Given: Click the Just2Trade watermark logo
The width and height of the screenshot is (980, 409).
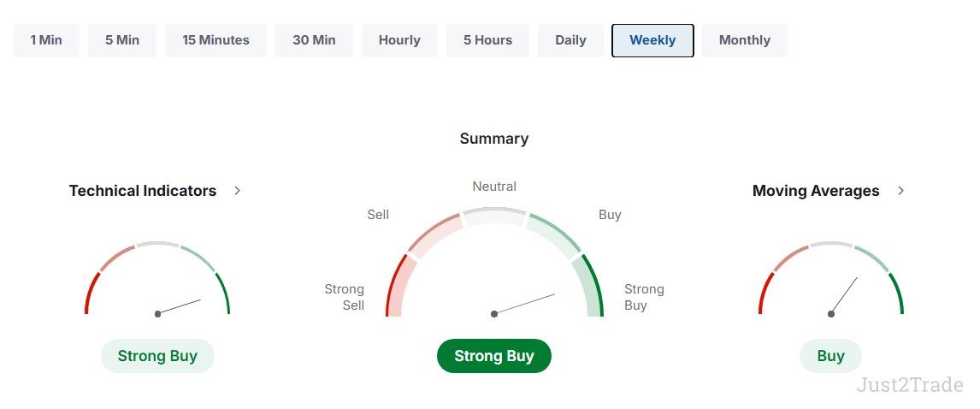Looking at the screenshot, I should pos(909,384).
